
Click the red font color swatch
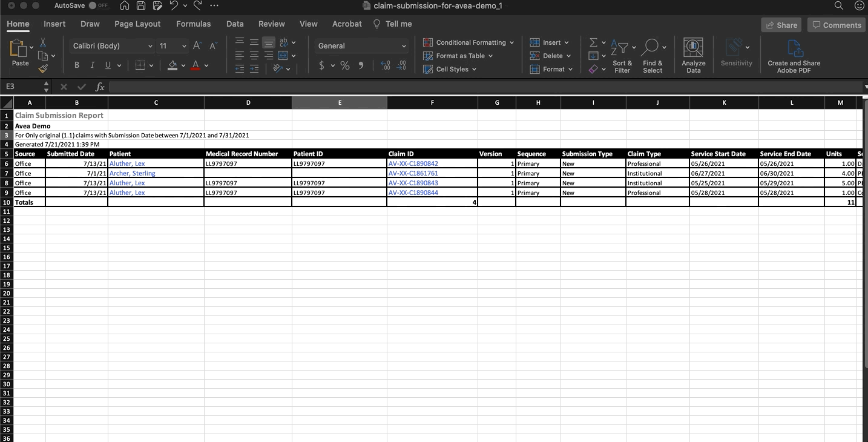pos(196,65)
